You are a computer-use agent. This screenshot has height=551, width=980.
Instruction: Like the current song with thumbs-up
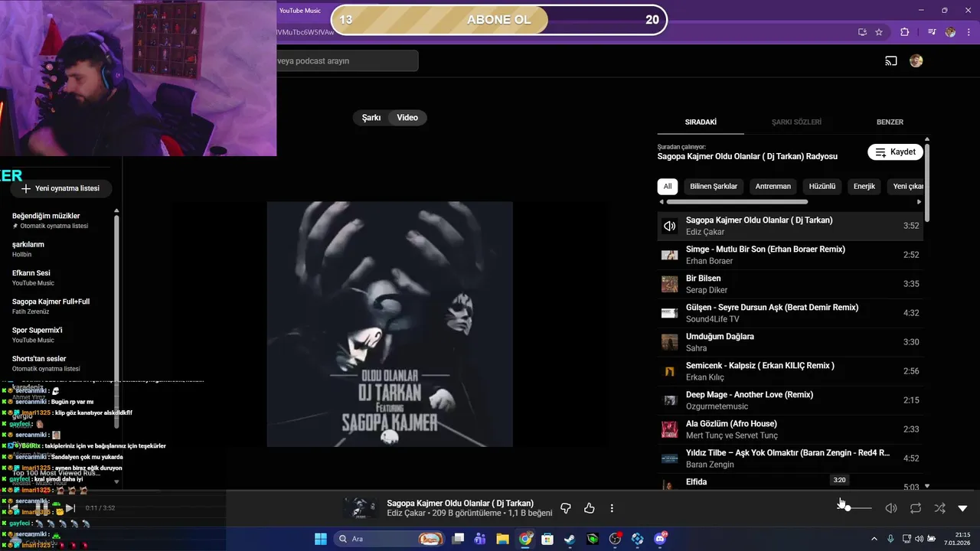(x=590, y=508)
